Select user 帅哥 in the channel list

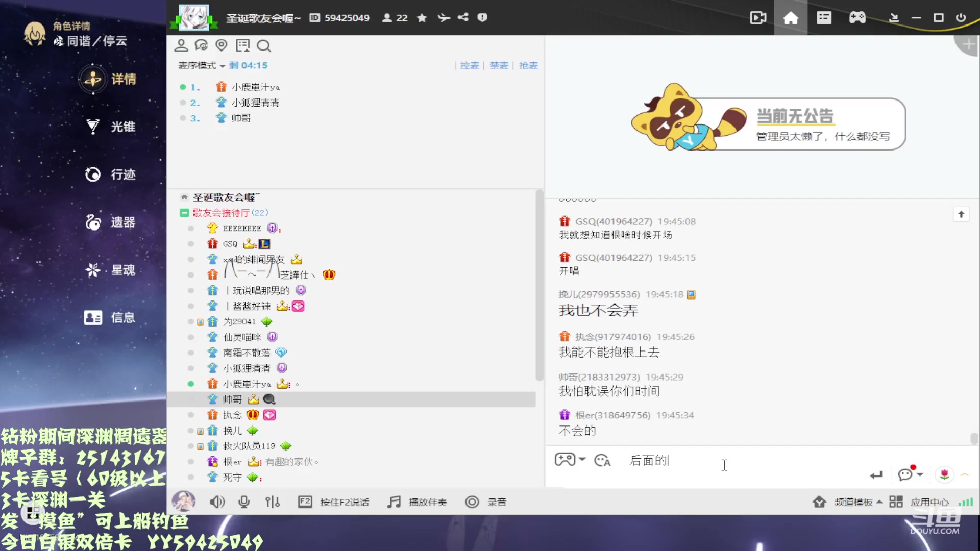point(351,399)
